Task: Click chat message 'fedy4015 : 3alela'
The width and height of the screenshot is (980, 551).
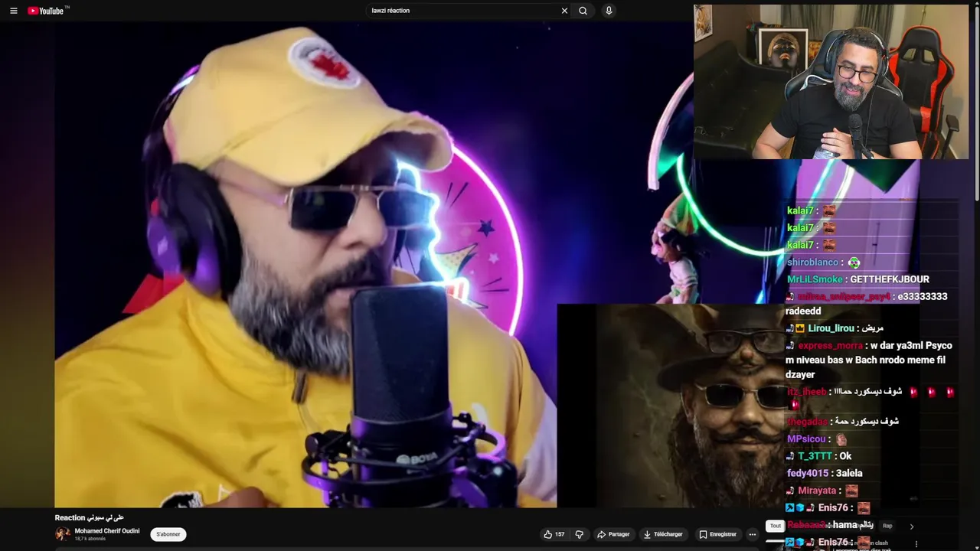Action: pos(825,473)
